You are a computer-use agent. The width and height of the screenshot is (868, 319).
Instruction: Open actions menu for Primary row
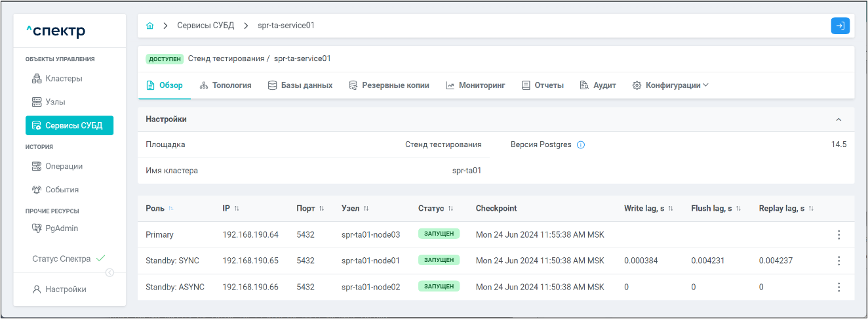pyautogui.click(x=838, y=235)
